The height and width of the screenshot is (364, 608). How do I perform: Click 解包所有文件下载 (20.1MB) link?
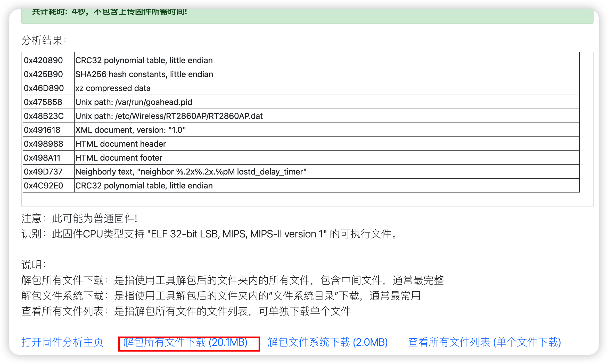pos(185,342)
